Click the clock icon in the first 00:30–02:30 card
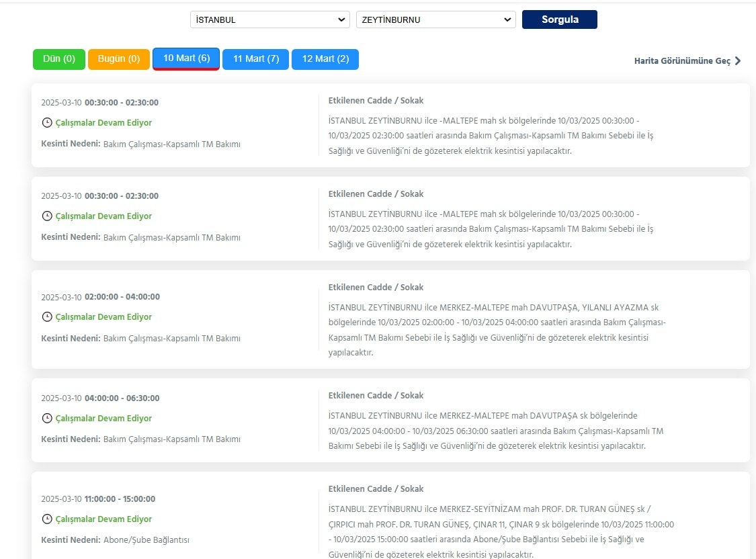Screen dimensions: 756x559 pyautogui.click(x=47, y=123)
